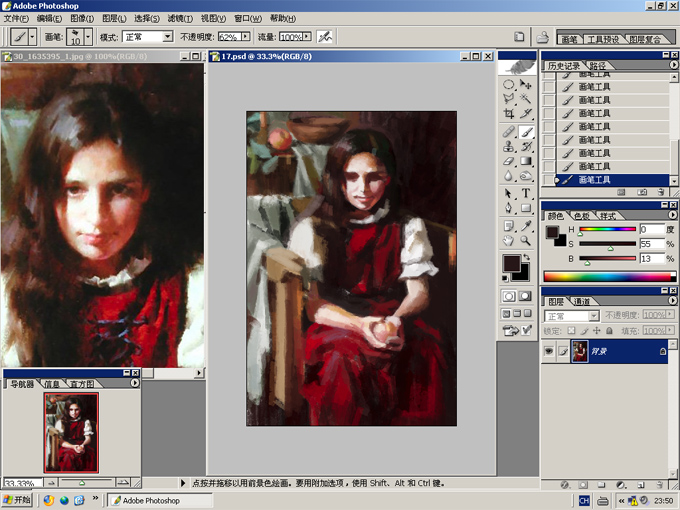This screenshot has height=510, width=680.
Task: Select the Dodge tool
Action: coord(526,176)
